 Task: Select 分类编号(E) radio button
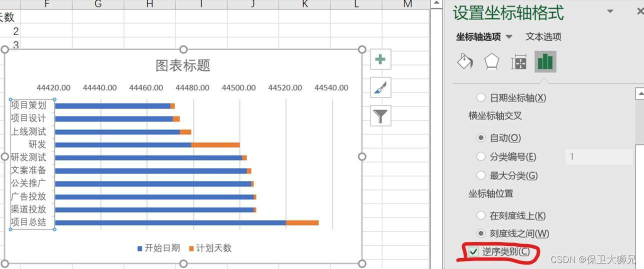[x=481, y=156]
